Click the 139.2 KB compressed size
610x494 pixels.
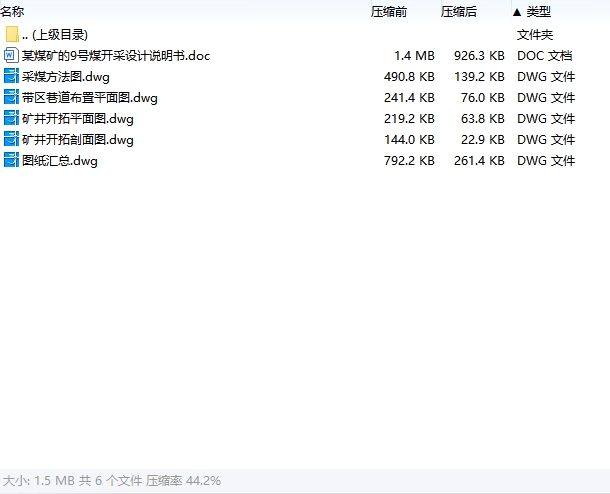point(479,77)
